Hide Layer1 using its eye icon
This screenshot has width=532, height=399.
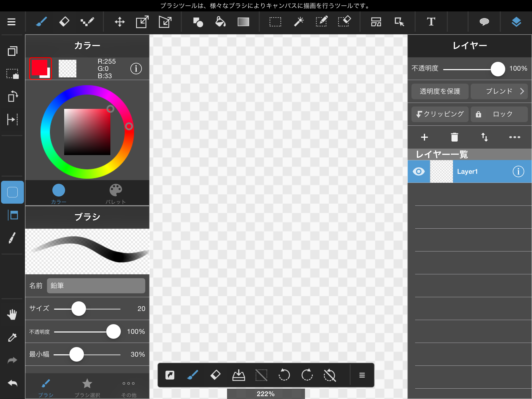point(419,171)
